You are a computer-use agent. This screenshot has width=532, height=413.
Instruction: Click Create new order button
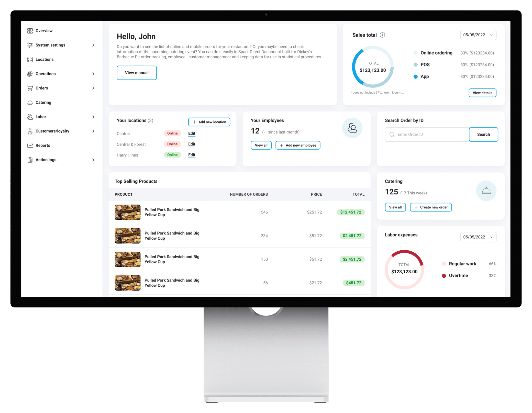(x=431, y=207)
